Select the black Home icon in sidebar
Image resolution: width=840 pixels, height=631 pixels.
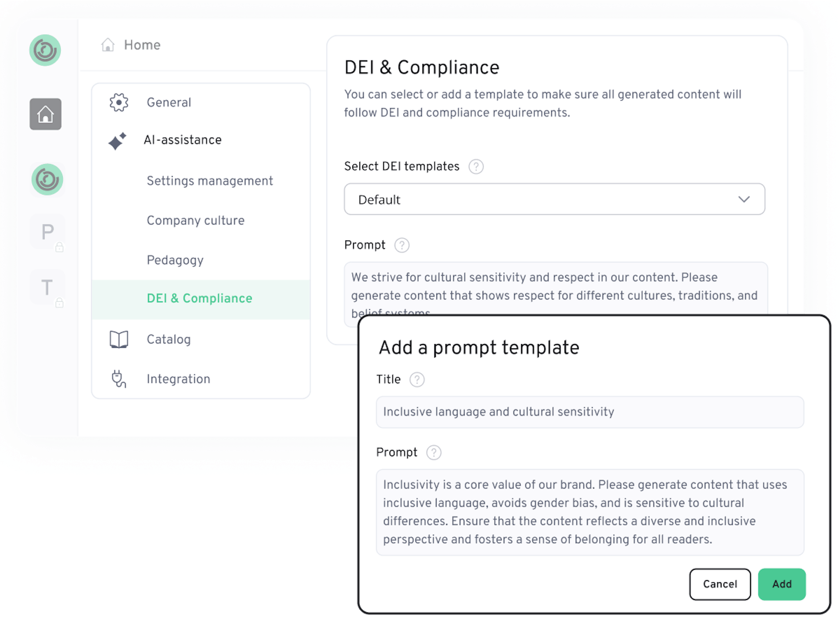(x=46, y=114)
